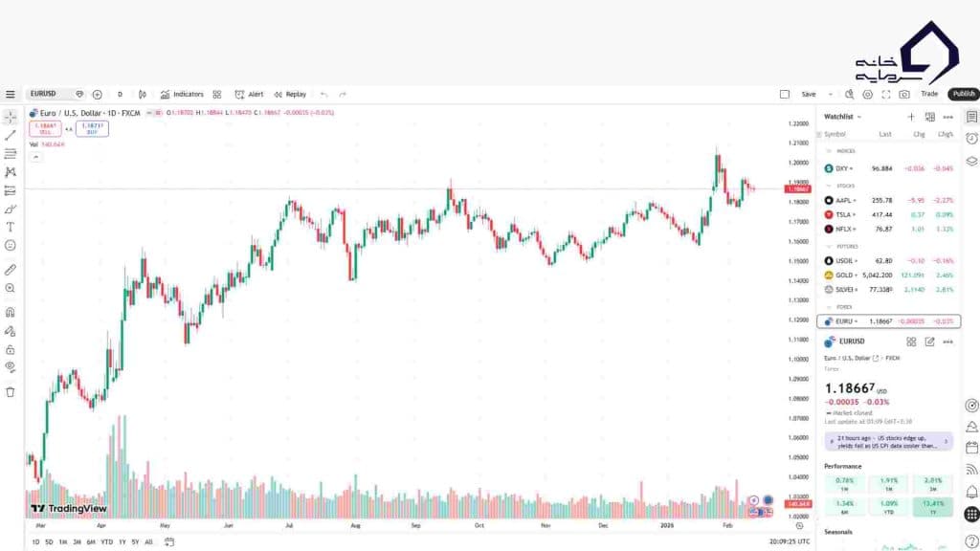
Task: Select the Trend Line drawing tool
Action: [11, 137]
